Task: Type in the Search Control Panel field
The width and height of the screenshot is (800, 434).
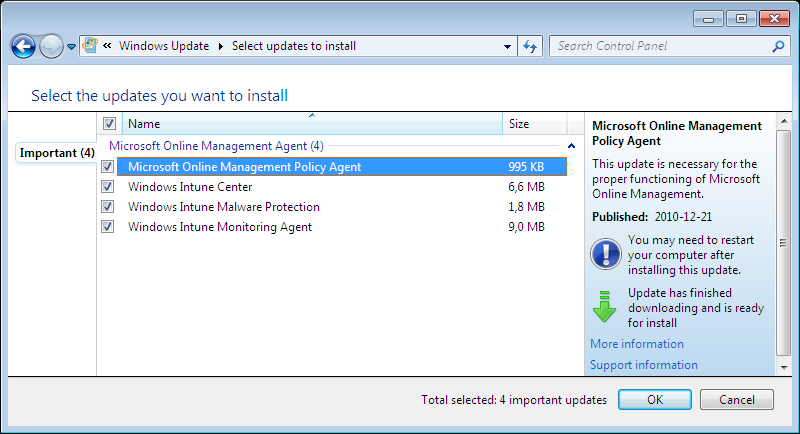Action: [660, 46]
